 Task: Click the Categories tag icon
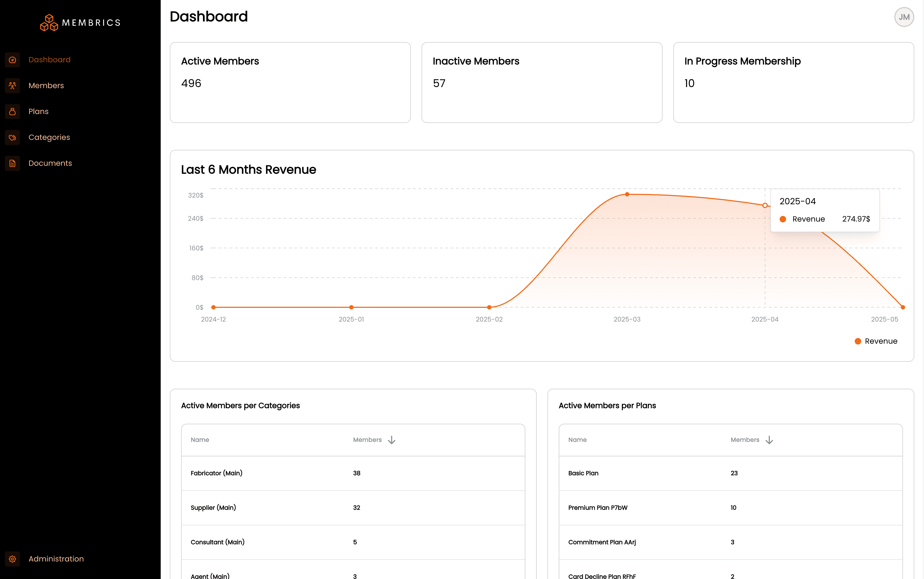click(x=12, y=137)
